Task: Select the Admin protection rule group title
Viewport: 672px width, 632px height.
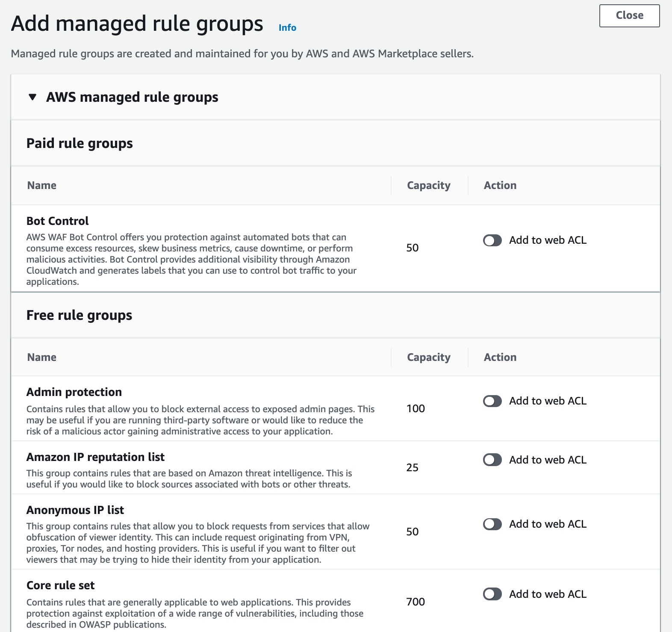Action: 74,392
